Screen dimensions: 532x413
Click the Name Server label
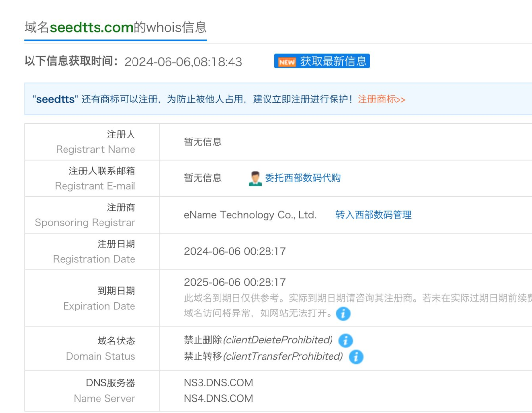pos(104,398)
